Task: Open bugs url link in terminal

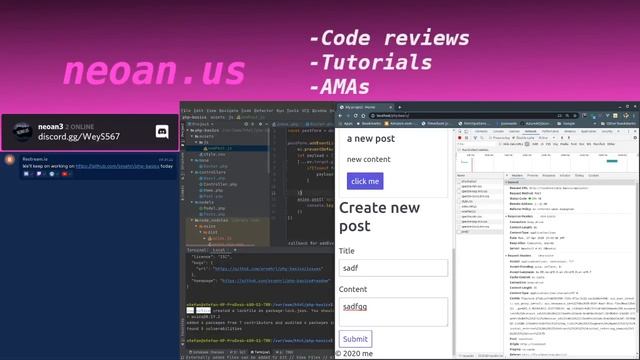Action: tap(269, 269)
